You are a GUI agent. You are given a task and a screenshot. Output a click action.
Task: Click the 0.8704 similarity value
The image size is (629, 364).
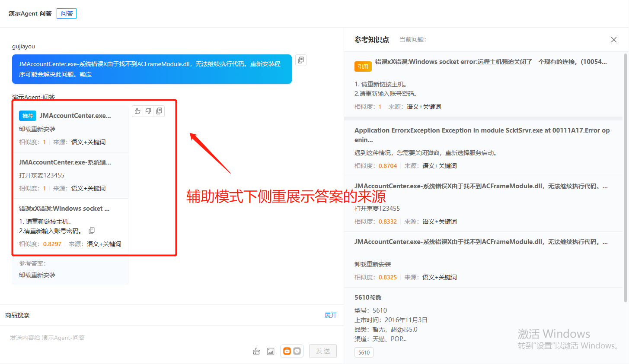pyautogui.click(x=388, y=166)
